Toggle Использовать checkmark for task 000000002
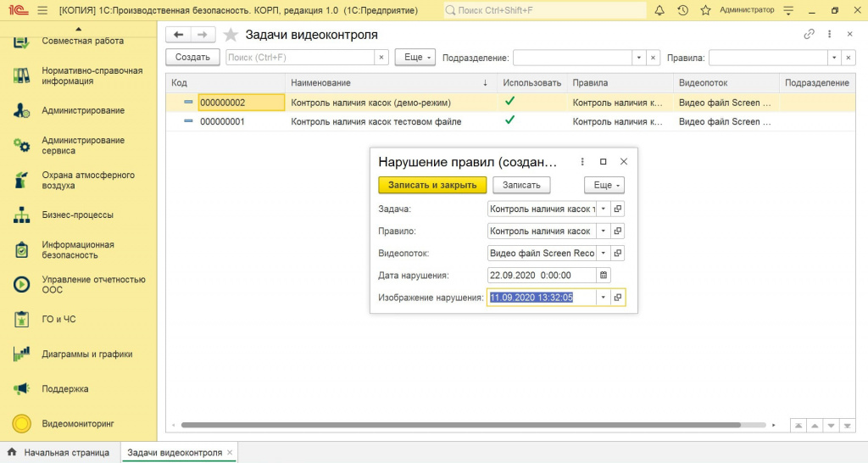The height and width of the screenshot is (463, 868). (x=509, y=102)
